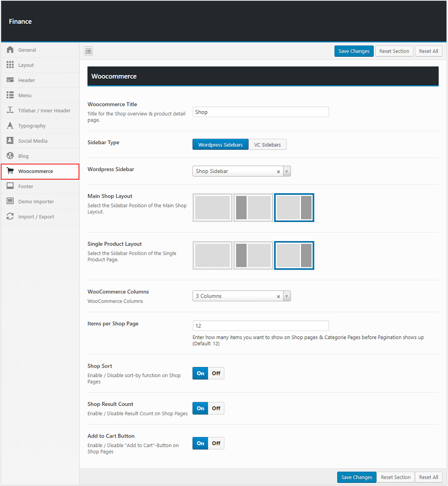Select left-sidebar layout for Main Shop Layout
This screenshot has height=486, width=448.
[254, 208]
